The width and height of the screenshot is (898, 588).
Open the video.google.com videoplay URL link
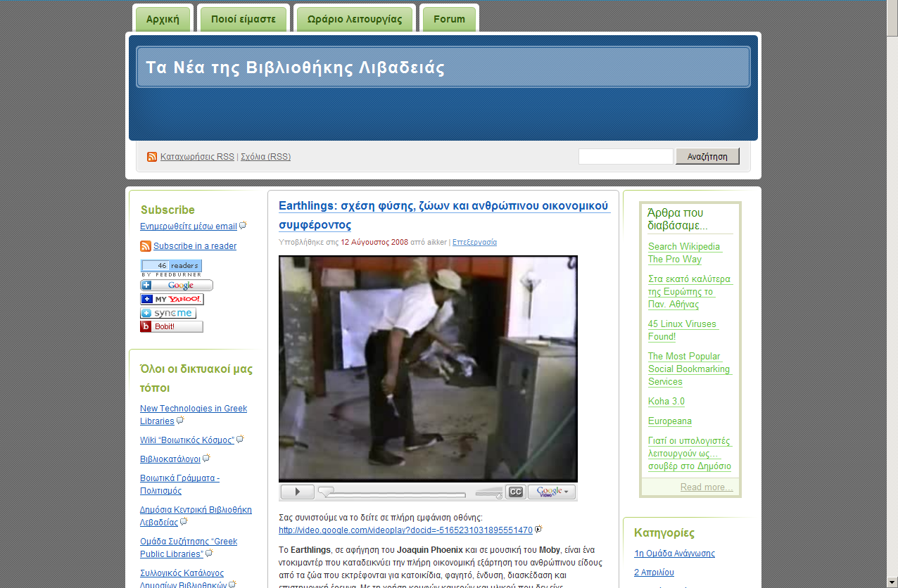[x=405, y=530]
